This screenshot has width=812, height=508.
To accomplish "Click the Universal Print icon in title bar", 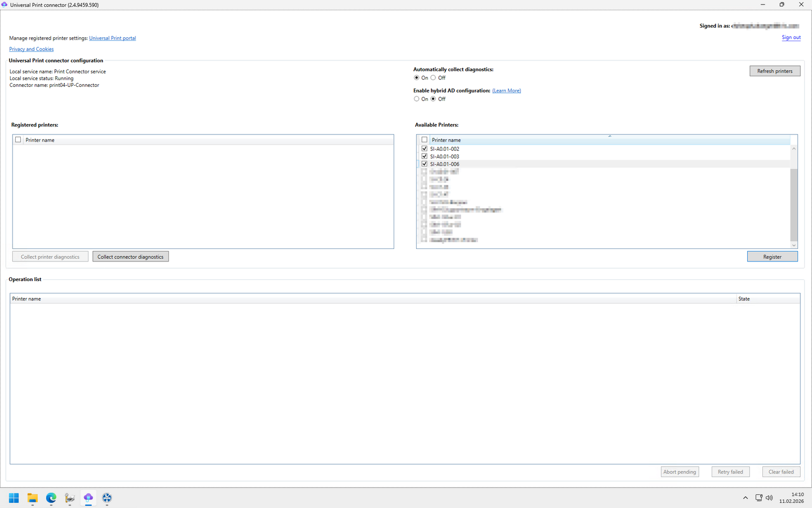I will coord(5,5).
